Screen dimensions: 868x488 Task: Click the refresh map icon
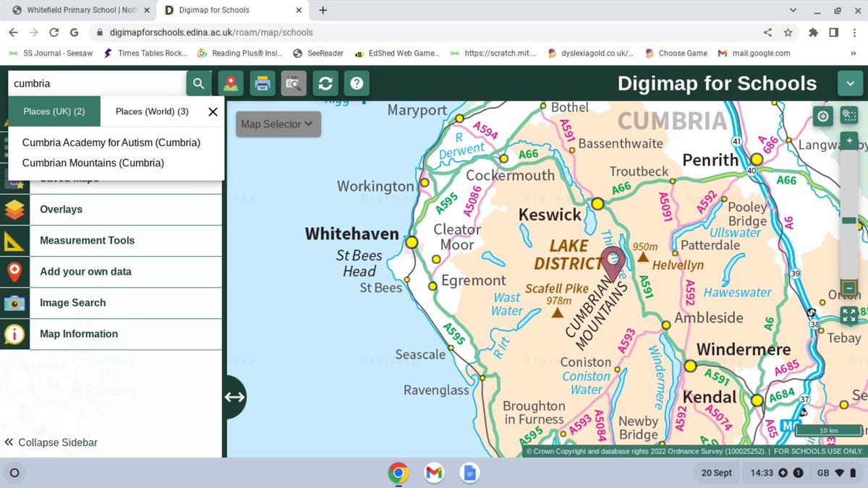[x=325, y=83]
